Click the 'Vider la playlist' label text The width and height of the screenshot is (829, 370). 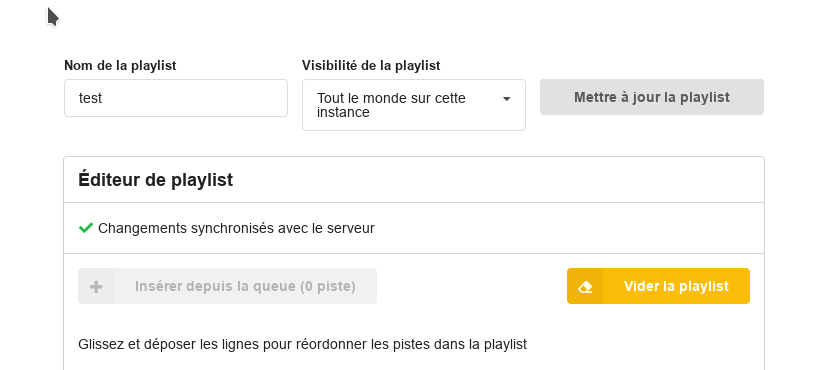click(x=676, y=286)
